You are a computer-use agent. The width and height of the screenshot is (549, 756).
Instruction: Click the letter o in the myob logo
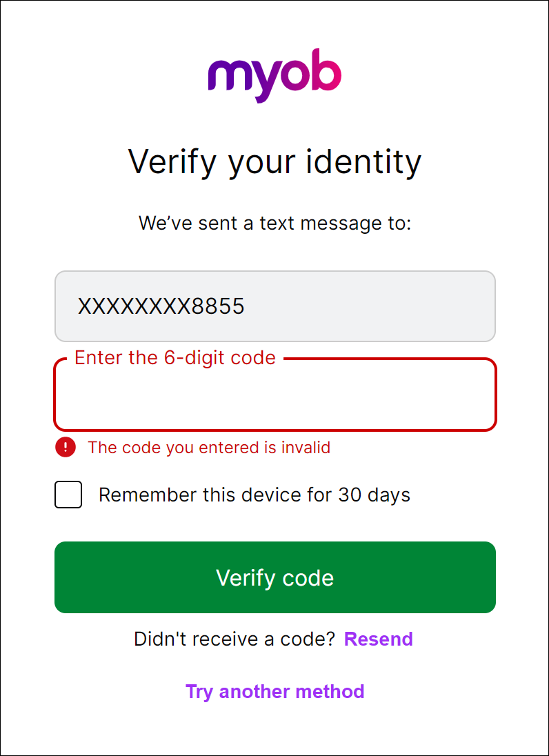pyautogui.click(x=292, y=76)
